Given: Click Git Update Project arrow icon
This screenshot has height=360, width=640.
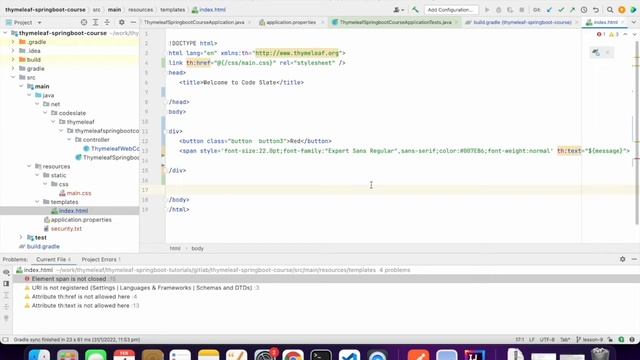Looking at the screenshot, I should [x=549, y=10].
